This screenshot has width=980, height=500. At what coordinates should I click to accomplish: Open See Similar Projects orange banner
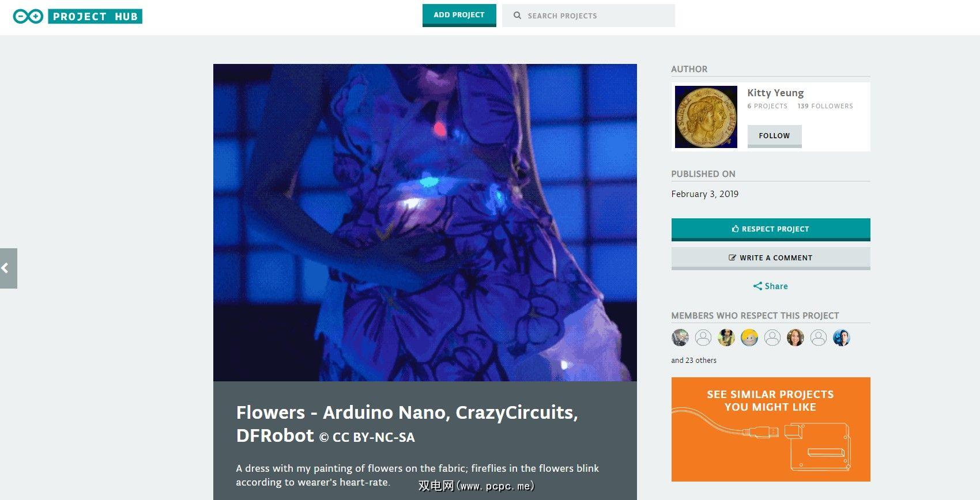pos(771,429)
